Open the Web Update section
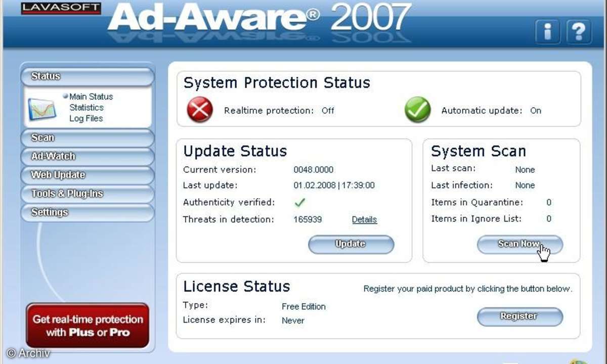Screen dimensions: 607x364 pyautogui.click(x=87, y=175)
